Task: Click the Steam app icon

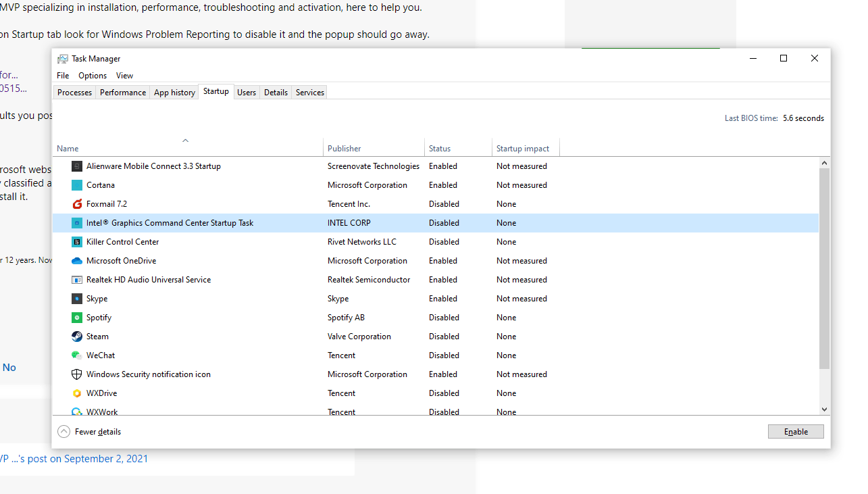Action: click(77, 337)
